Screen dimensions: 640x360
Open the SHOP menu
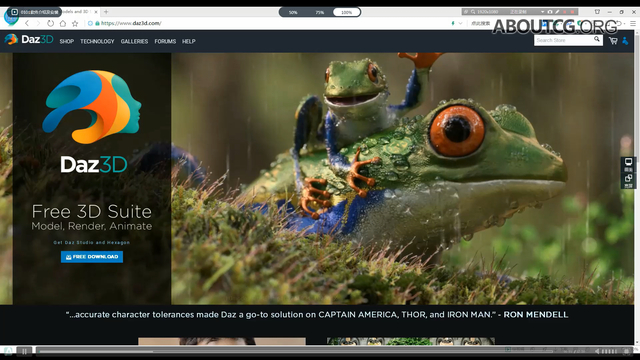click(x=67, y=41)
